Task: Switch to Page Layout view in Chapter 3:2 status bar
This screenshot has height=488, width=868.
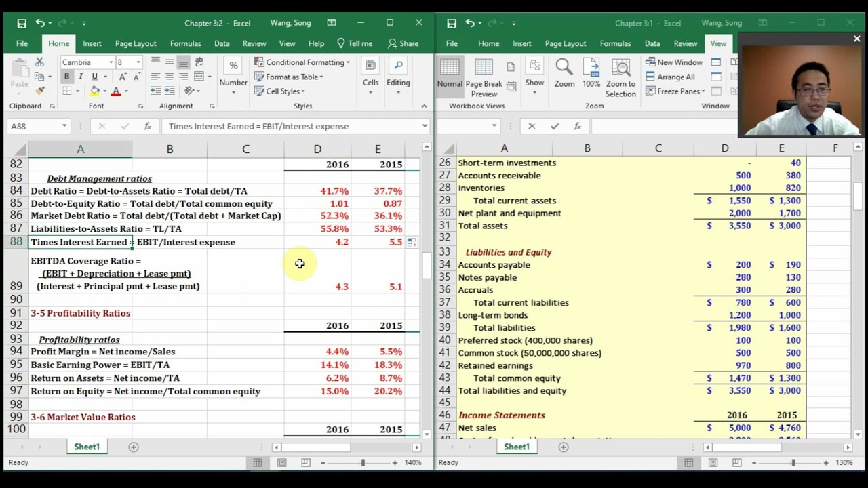Action: (x=281, y=462)
